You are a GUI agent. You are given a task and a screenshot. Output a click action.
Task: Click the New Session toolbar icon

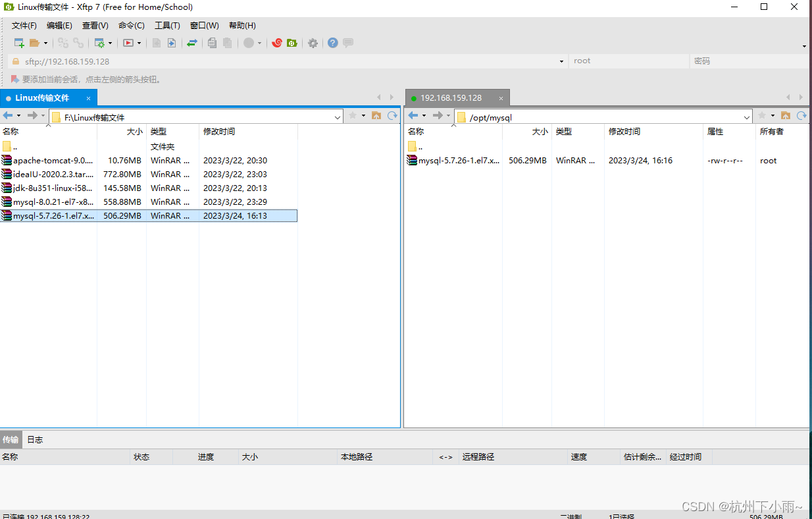click(19, 43)
